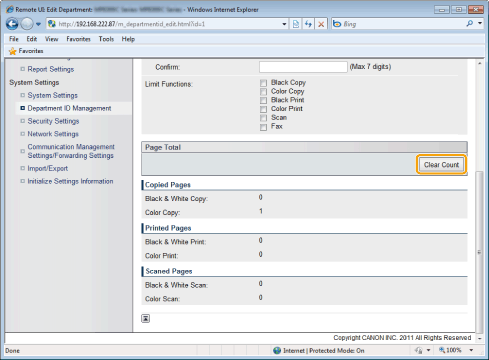Open the Tools menu
Screen dimensions: 489x360
pos(106,39)
